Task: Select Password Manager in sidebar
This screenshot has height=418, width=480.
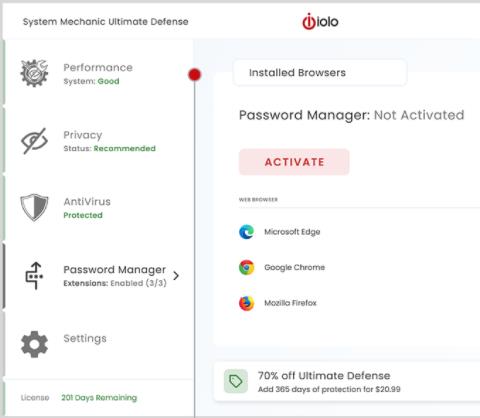Action: tap(97, 276)
